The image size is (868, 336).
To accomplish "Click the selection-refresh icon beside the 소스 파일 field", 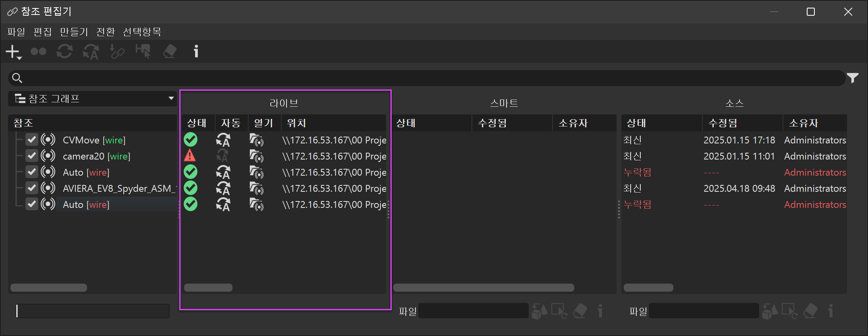I will (790, 311).
